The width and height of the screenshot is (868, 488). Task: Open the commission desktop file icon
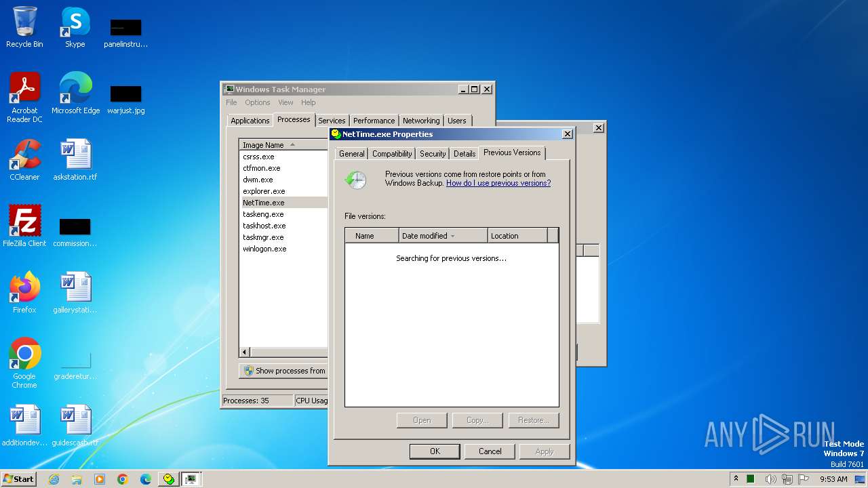point(75,232)
